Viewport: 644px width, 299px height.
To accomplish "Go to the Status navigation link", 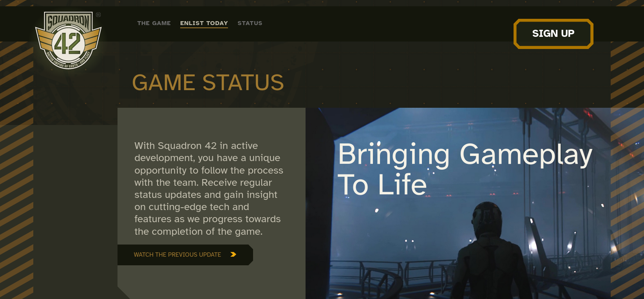I will (250, 23).
